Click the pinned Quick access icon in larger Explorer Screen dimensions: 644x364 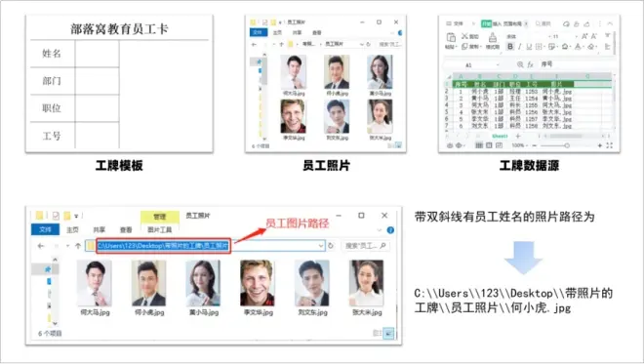pyautogui.click(x=48, y=269)
